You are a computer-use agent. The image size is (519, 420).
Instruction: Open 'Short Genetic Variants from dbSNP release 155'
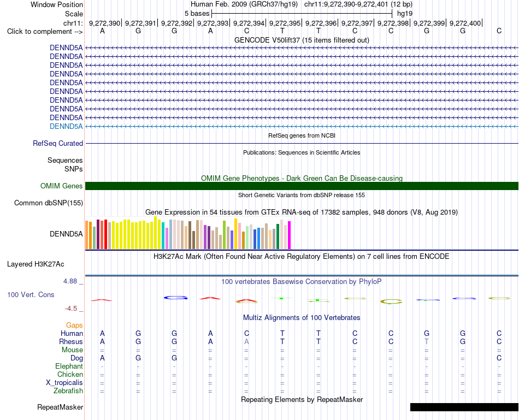pyautogui.click(x=302, y=196)
